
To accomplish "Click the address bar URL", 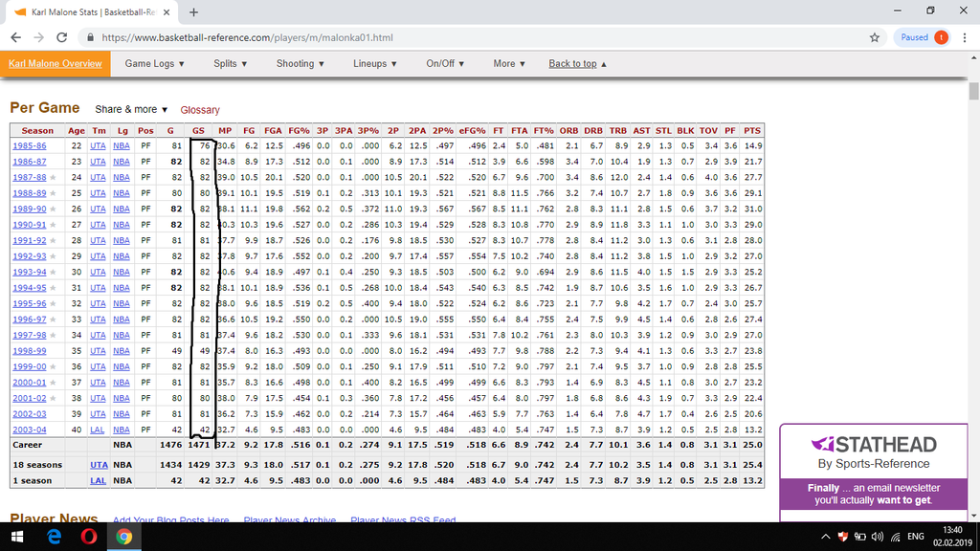I will (248, 37).
